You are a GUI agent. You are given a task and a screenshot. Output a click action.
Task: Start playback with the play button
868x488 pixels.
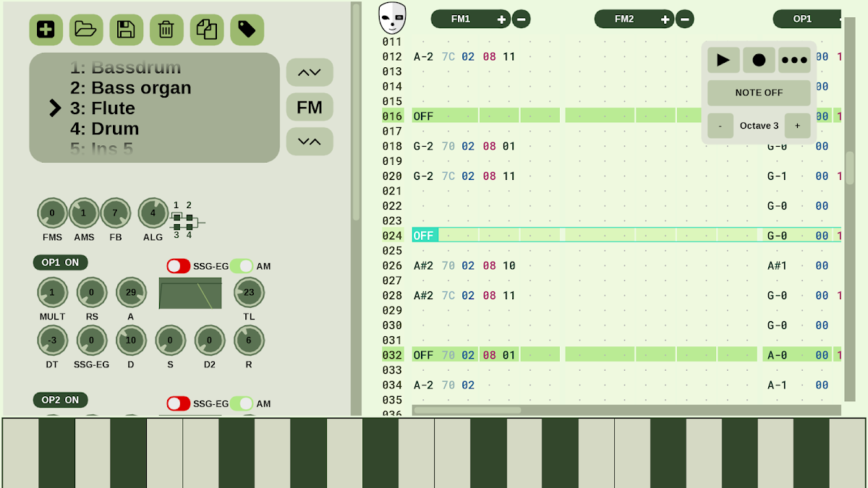[723, 60]
